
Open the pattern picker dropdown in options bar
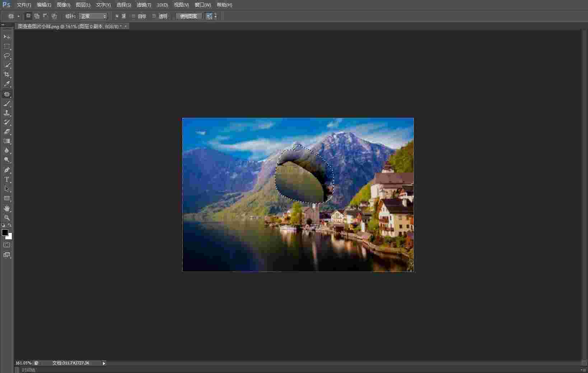(215, 16)
